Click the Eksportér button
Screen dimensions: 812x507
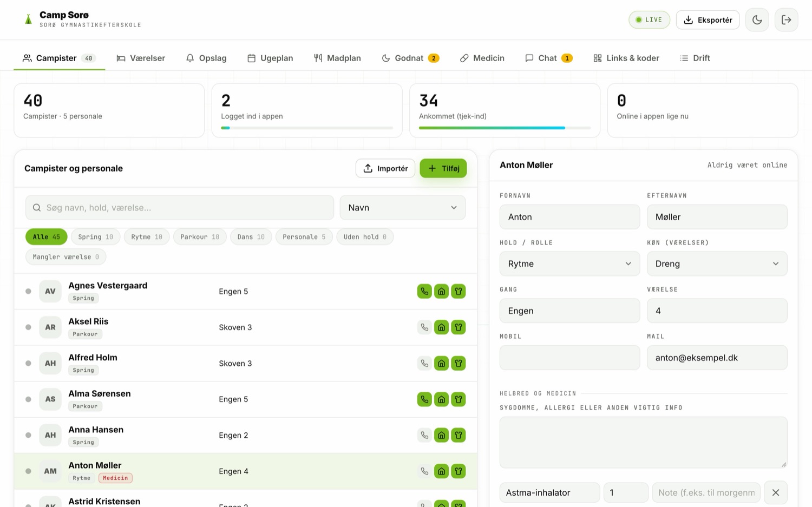[x=708, y=20]
